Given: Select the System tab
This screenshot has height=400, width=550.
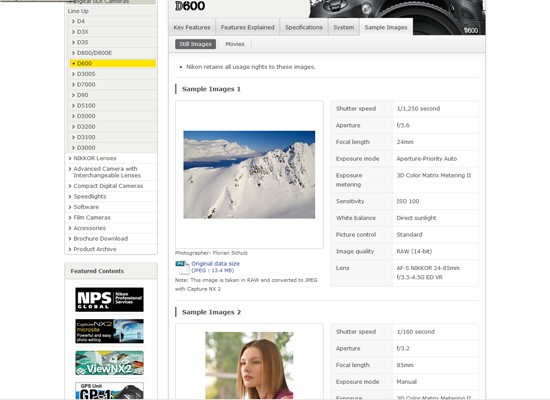Looking at the screenshot, I should 344,27.
